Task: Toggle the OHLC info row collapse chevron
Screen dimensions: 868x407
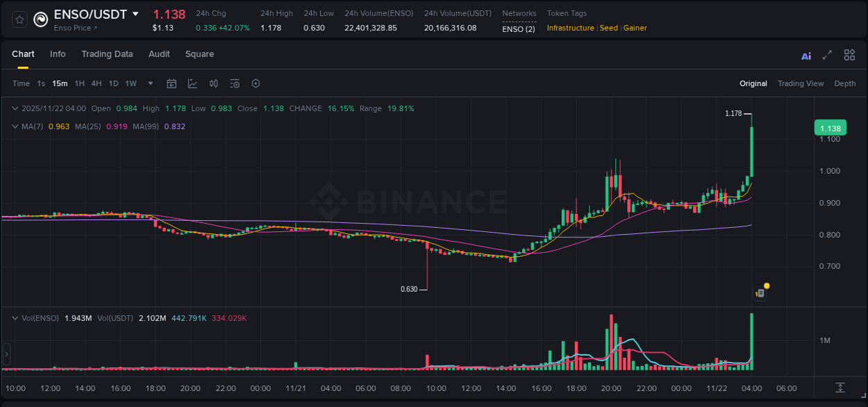Action: [15, 108]
